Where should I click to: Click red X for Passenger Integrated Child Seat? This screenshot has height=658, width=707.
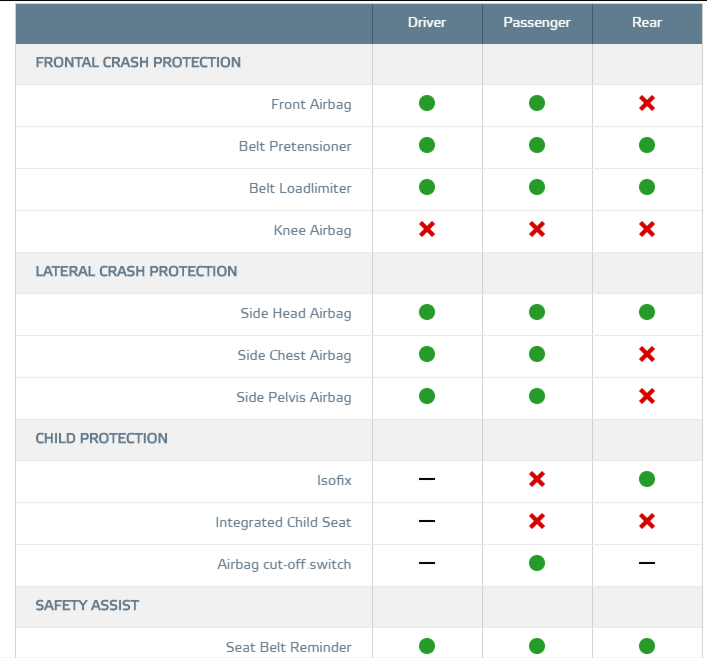[537, 521]
